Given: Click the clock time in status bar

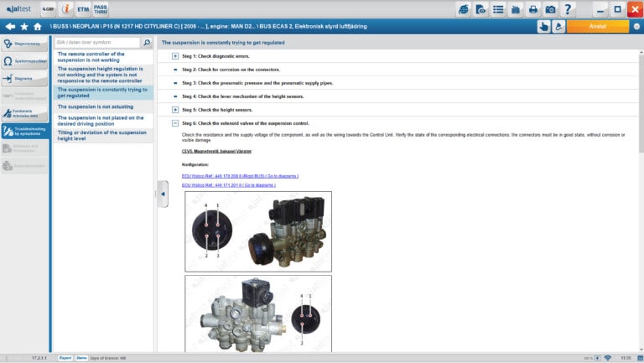Looking at the screenshot, I should click(x=626, y=358).
